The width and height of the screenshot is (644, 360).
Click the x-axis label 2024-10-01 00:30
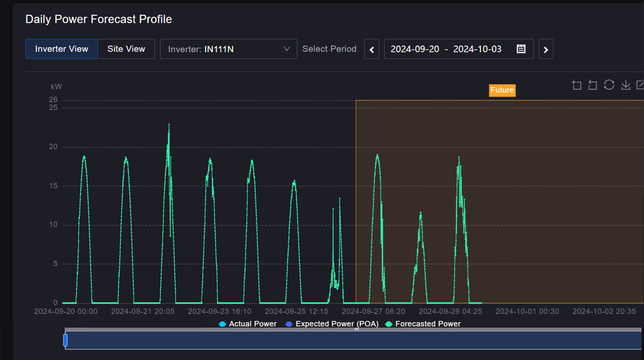point(527,311)
